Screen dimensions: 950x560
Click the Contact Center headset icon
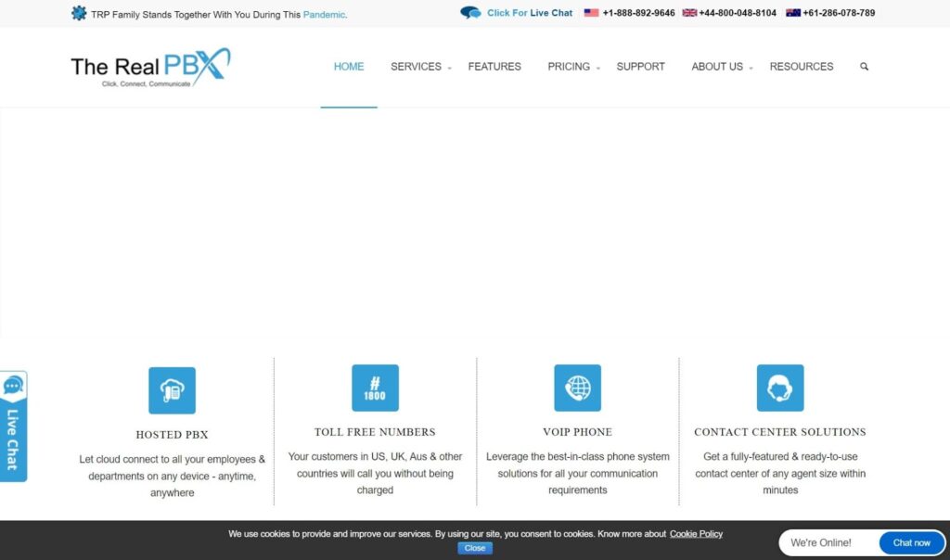[779, 388]
